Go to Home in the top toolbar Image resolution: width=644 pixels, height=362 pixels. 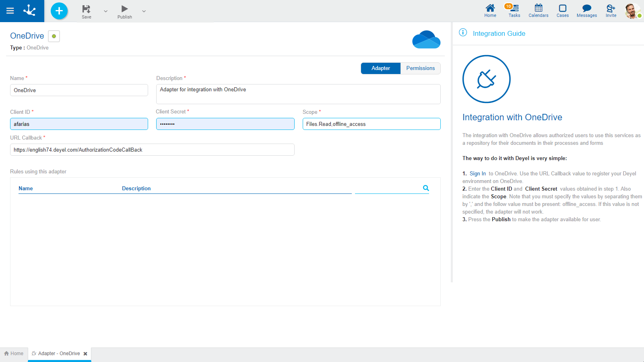490,11
